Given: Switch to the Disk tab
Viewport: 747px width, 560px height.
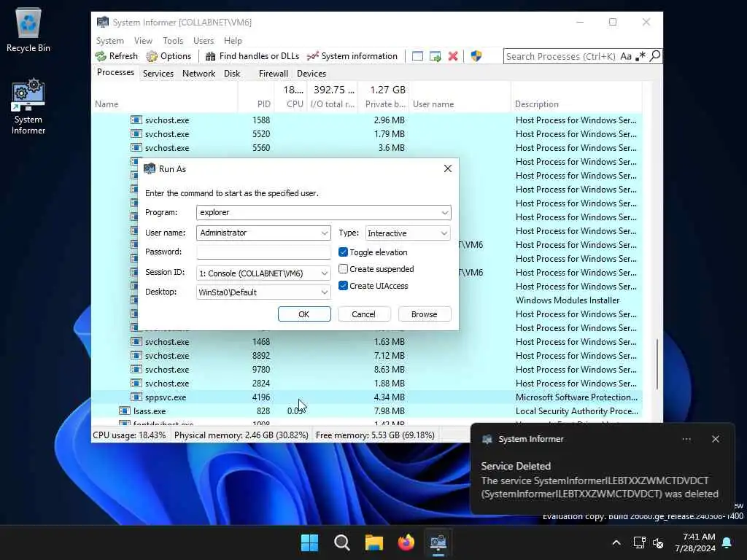Looking at the screenshot, I should click(232, 74).
